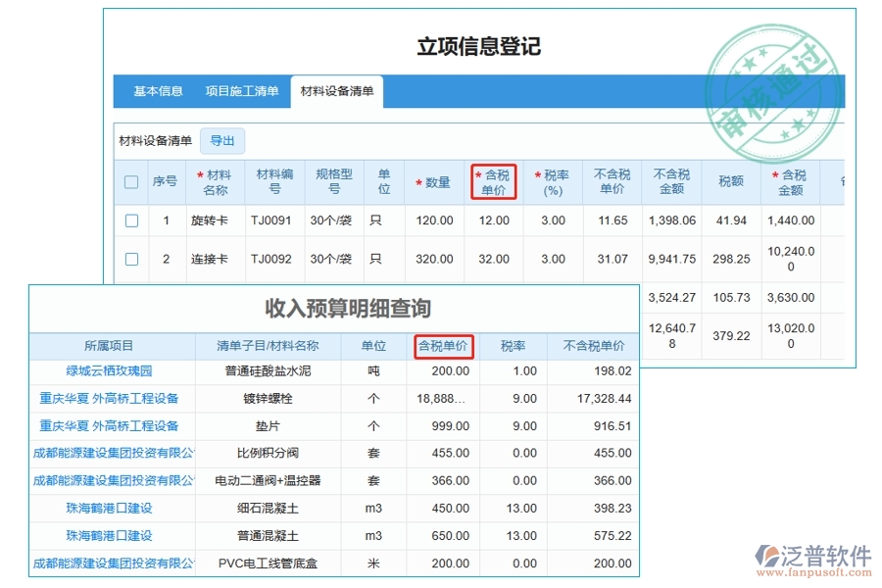The height and width of the screenshot is (588, 882).
Task: Click the highlighted 含税单价 column header
Action: (494, 181)
